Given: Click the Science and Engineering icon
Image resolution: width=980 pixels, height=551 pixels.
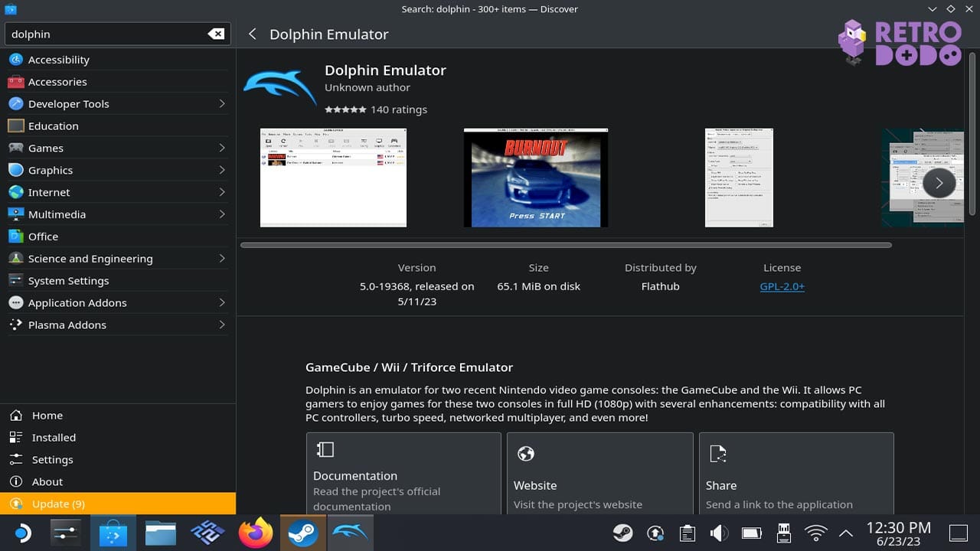Looking at the screenshot, I should pyautogui.click(x=16, y=259).
